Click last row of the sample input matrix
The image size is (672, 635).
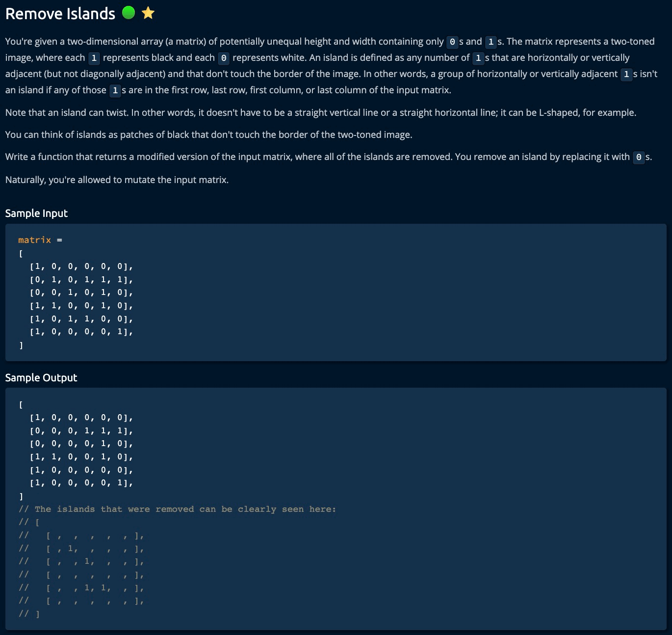[x=81, y=332]
